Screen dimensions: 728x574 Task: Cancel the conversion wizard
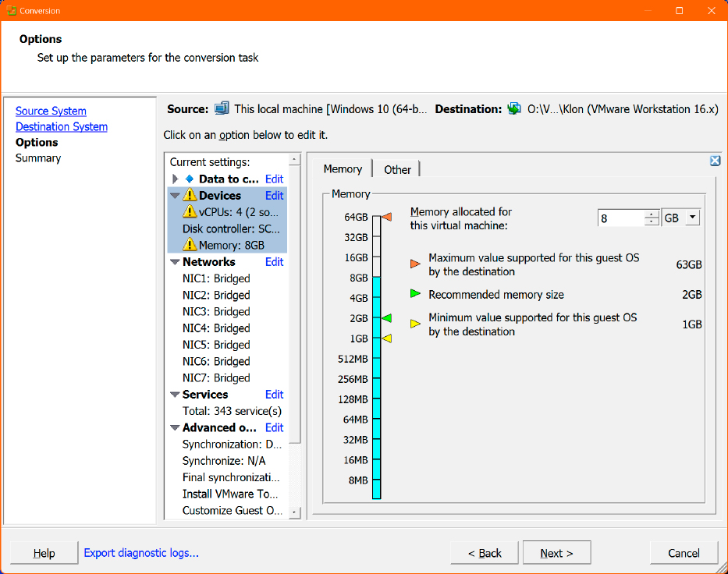[684, 553]
